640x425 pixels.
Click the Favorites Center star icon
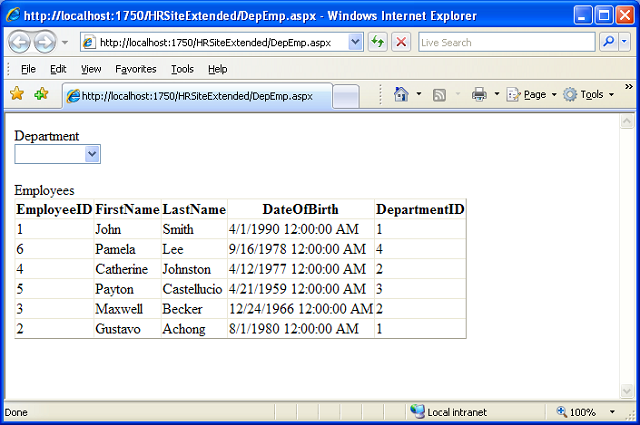click(17, 94)
